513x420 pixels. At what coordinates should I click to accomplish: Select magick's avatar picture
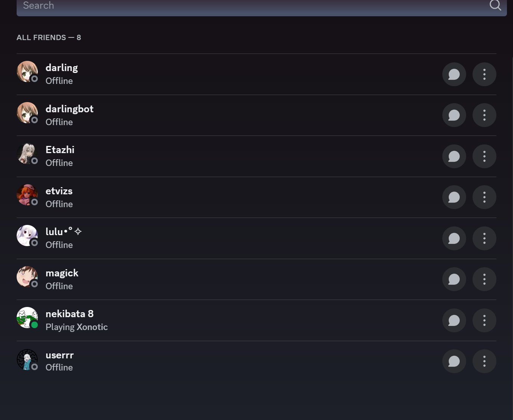tap(27, 277)
